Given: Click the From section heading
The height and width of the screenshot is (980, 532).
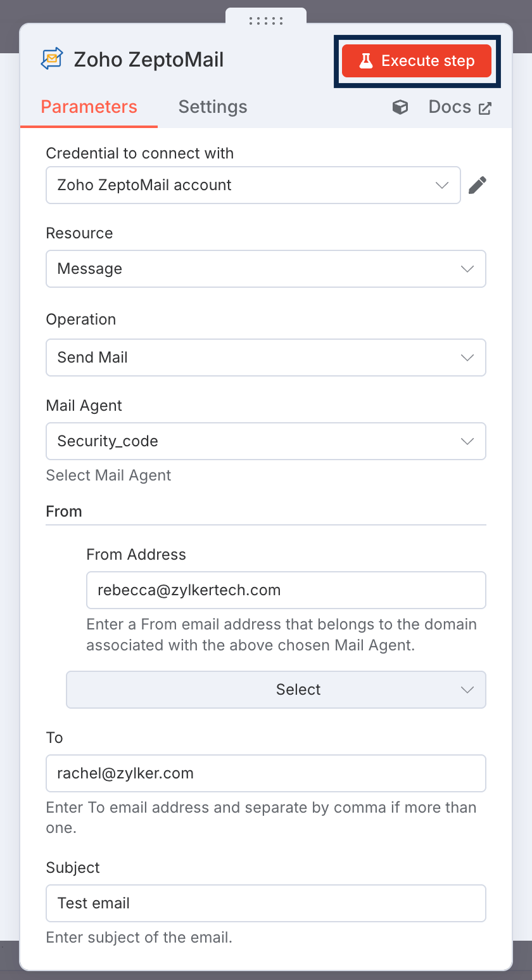Looking at the screenshot, I should click(x=64, y=512).
